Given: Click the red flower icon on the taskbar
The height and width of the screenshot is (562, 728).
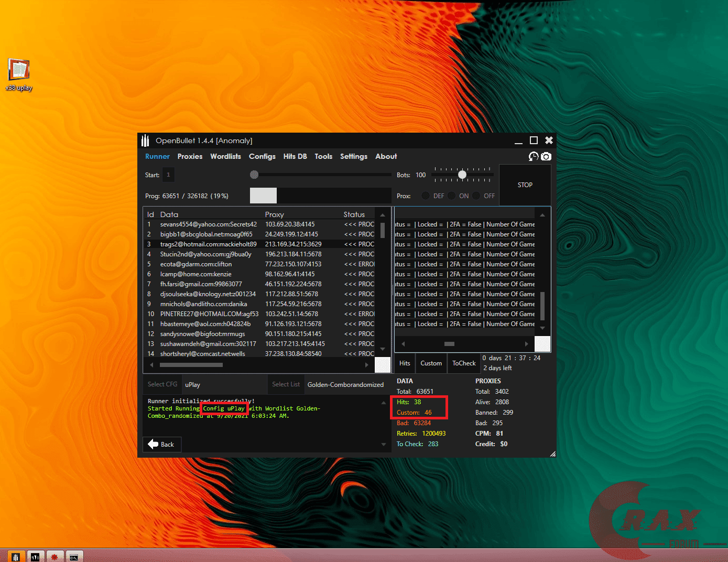Looking at the screenshot, I should click(55, 556).
